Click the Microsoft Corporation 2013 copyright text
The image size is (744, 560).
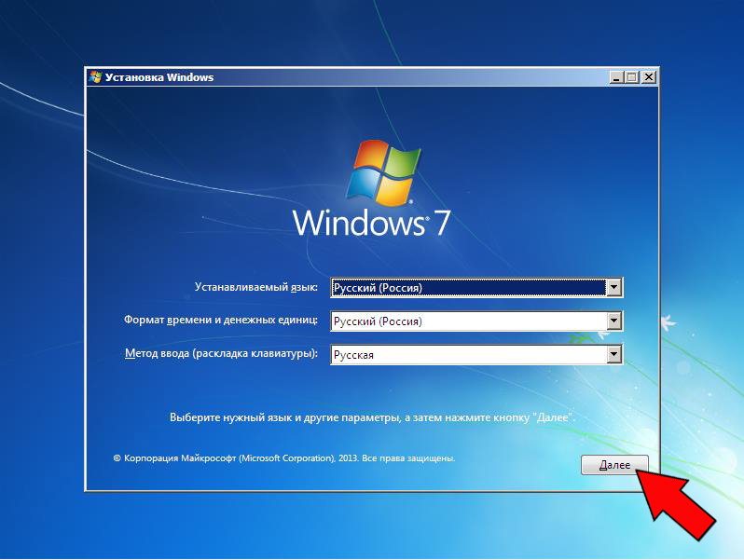tap(283, 458)
